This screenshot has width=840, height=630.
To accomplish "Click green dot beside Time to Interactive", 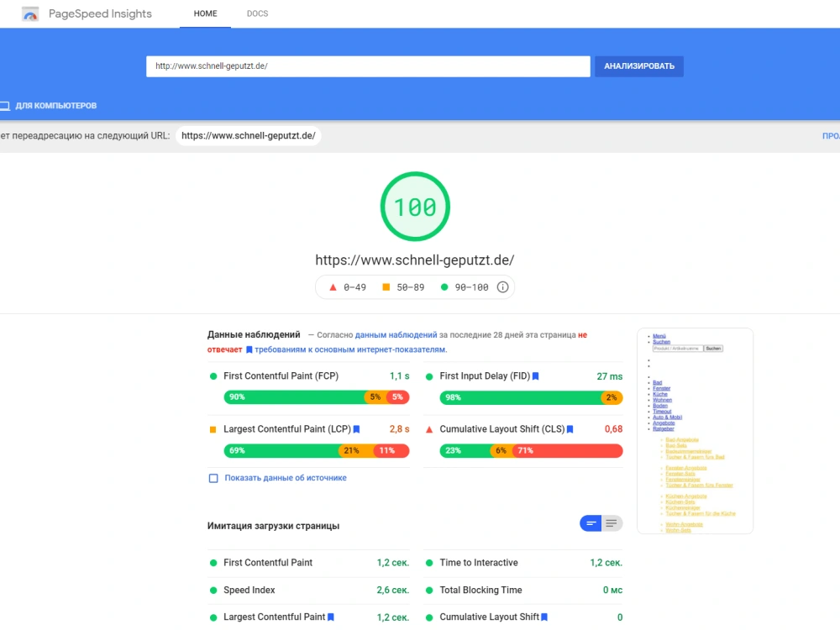I will coord(429,563).
